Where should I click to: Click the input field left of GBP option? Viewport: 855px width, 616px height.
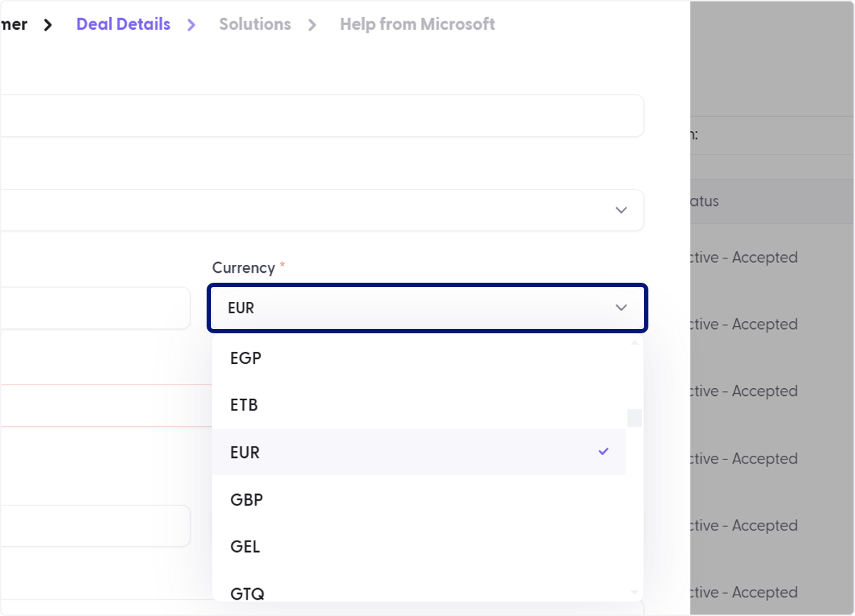point(95,526)
